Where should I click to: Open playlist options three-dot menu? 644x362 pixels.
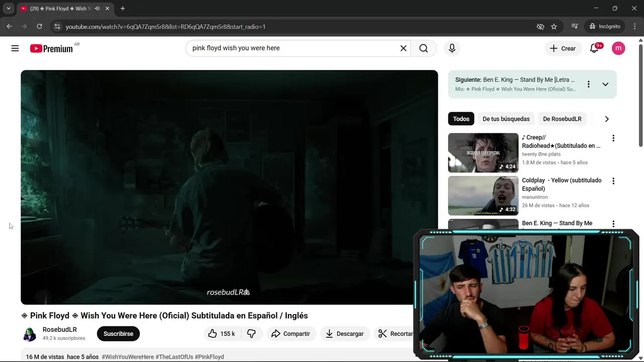pos(588,84)
